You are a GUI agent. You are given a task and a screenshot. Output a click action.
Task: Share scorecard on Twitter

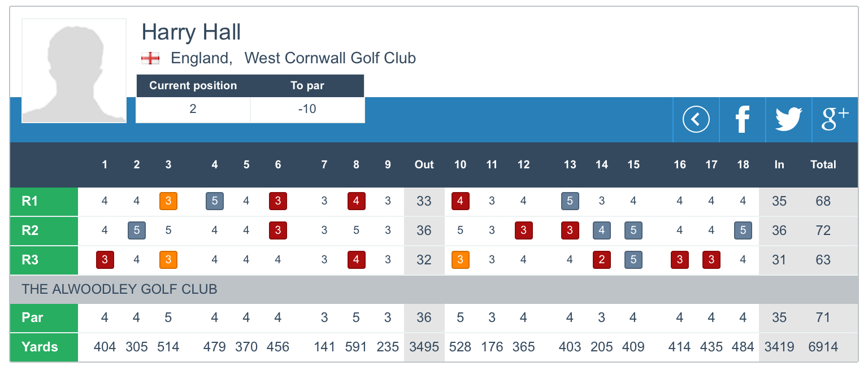tap(788, 119)
